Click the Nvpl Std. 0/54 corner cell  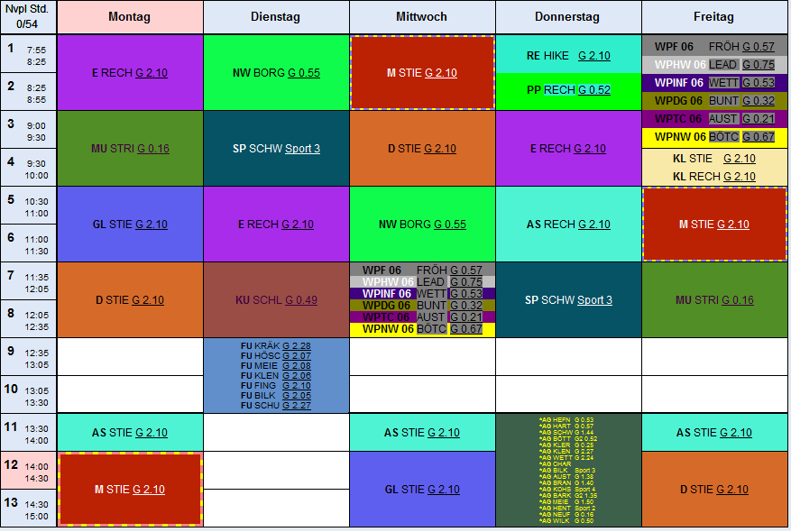28,17
